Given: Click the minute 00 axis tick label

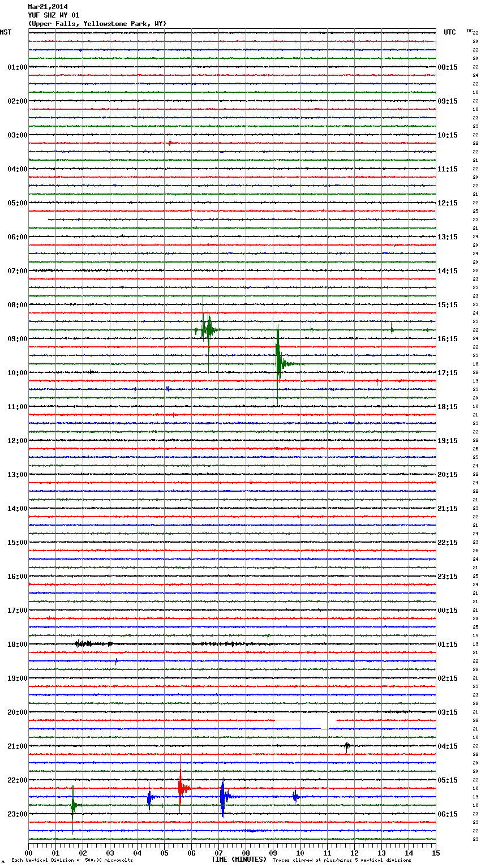Looking at the screenshot, I should click(x=29, y=853).
